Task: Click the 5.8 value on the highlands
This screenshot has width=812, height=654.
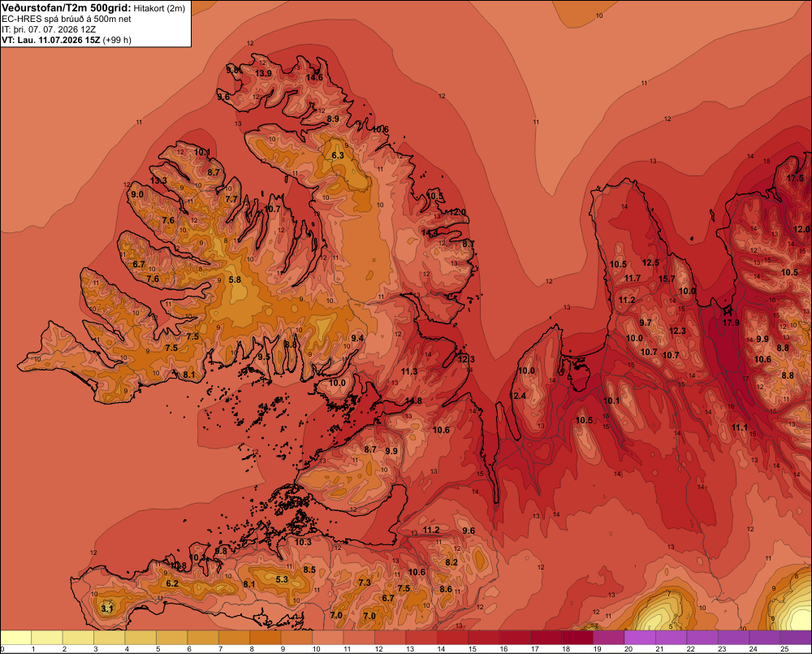Action: [235, 279]
